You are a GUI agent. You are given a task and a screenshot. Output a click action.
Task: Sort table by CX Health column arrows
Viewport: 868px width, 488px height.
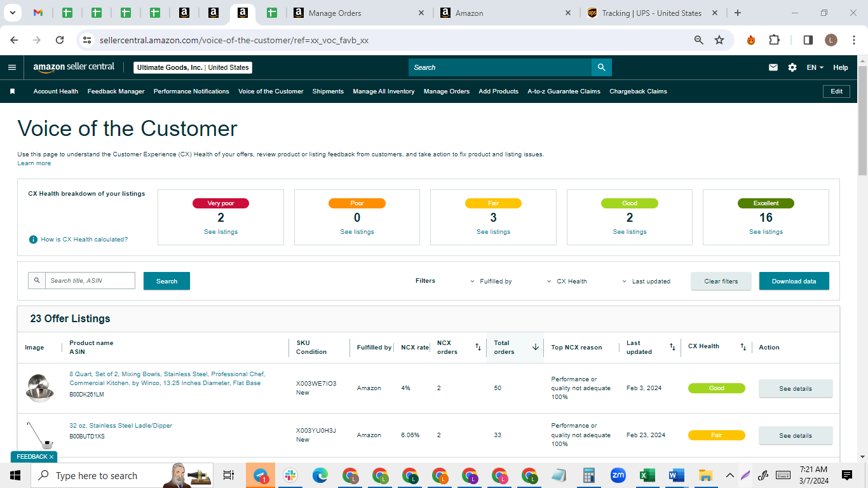click(x=743, y=347)
